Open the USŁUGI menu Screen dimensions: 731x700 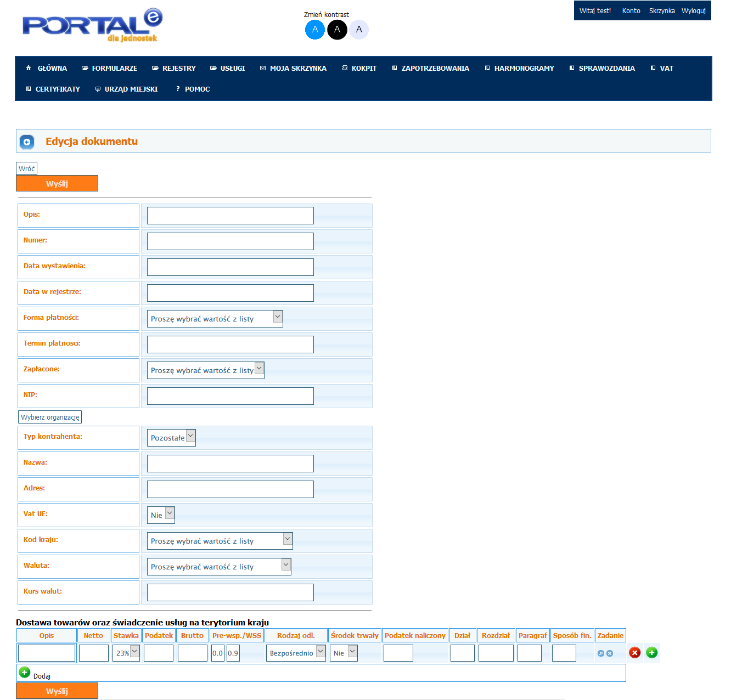coord(227,69)
